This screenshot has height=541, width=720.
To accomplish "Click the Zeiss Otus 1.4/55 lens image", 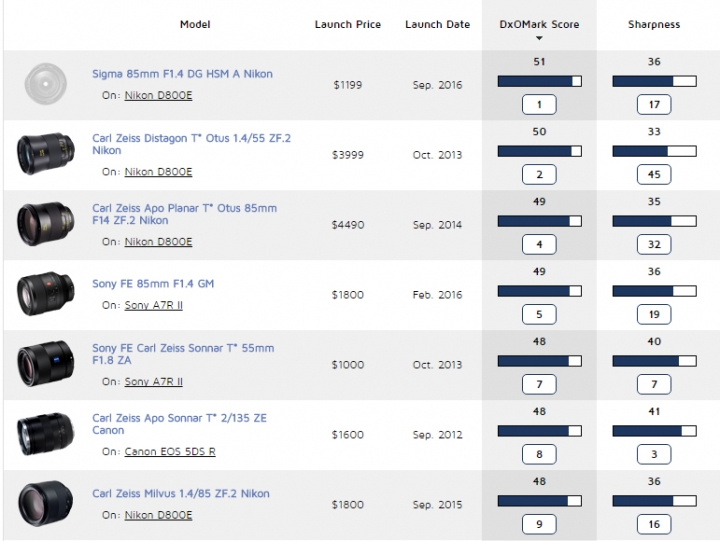I will [x=45, y=155].
